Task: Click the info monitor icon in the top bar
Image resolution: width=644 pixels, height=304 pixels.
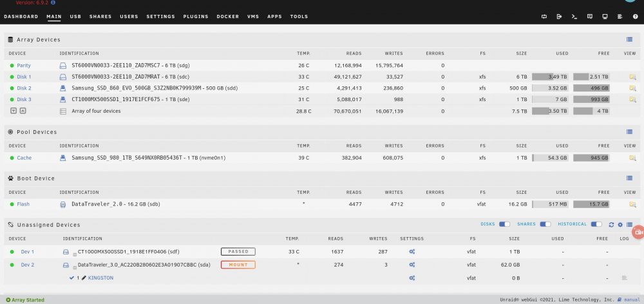Action: click(605, 17)
